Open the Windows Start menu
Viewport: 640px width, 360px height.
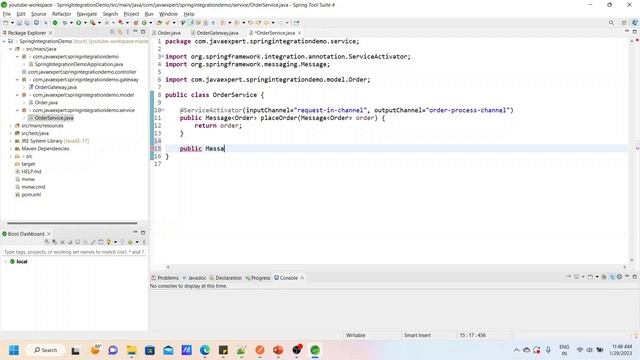pos(13,350)
